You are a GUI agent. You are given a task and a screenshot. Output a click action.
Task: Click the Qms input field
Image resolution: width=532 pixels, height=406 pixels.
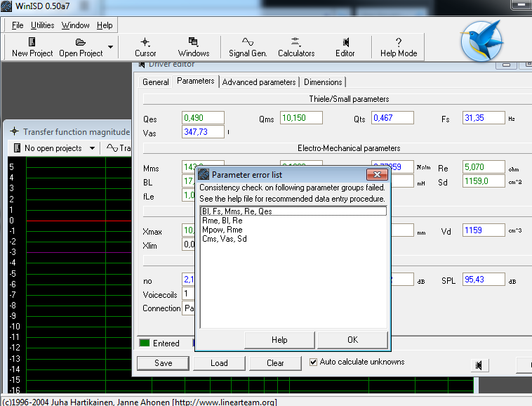301,118
